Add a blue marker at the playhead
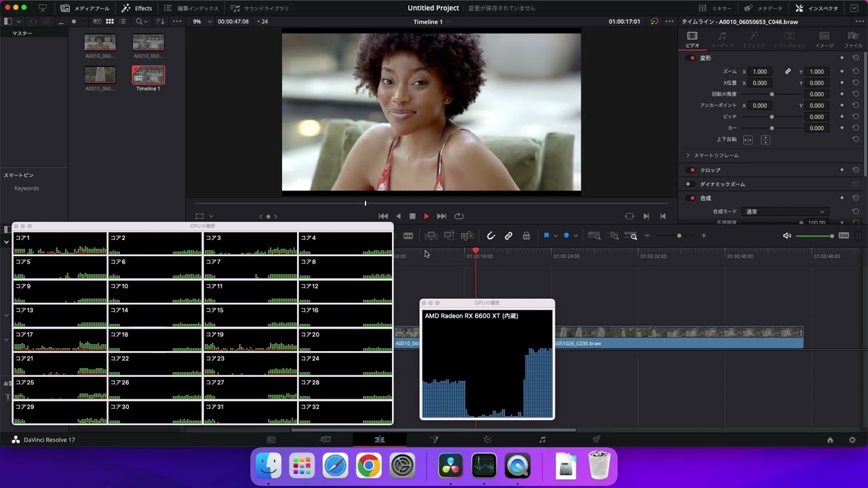 point(566,236)
